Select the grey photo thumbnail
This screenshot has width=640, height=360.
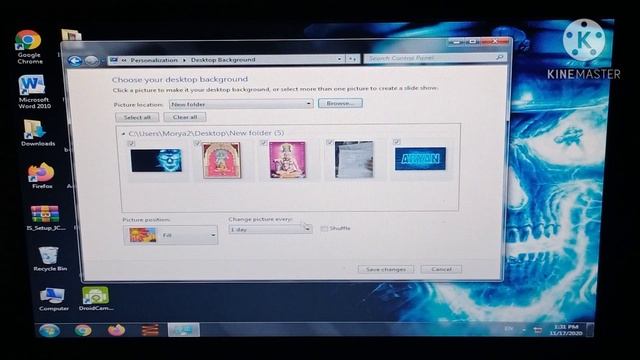[x=354, y=159]
